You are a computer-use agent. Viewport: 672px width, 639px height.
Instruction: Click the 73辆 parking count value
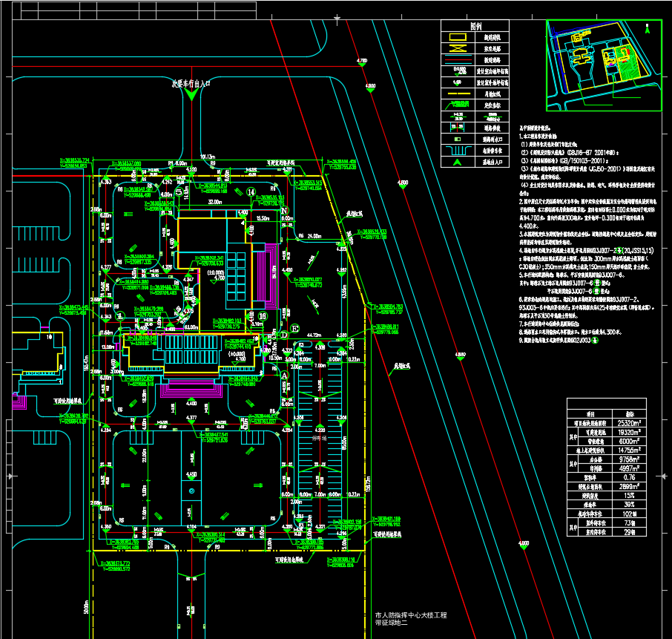pyautogui.click(x=629, y=522)
